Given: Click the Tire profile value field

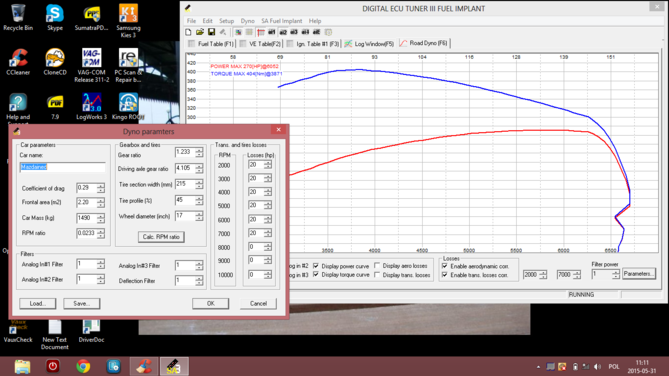Looking at the screenshot, I should click(185, 200).
